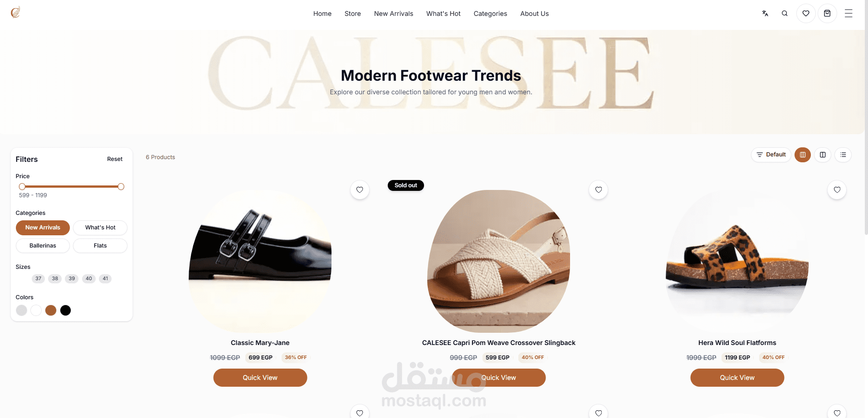Image resolution: width=868 pixels, height=418 pixels.
Task: Go to What's Hot navigation link
Action: (444, 14)
